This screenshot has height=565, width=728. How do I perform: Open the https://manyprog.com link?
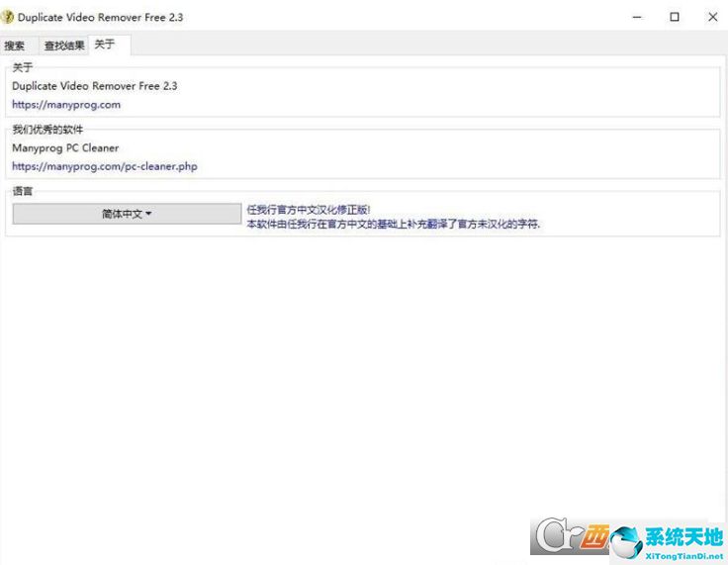66,105
